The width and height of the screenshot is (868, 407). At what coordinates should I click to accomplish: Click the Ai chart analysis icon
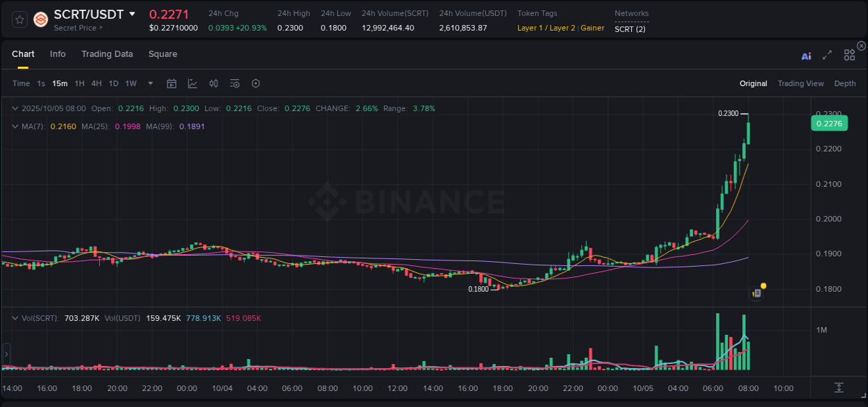[806, 55]
